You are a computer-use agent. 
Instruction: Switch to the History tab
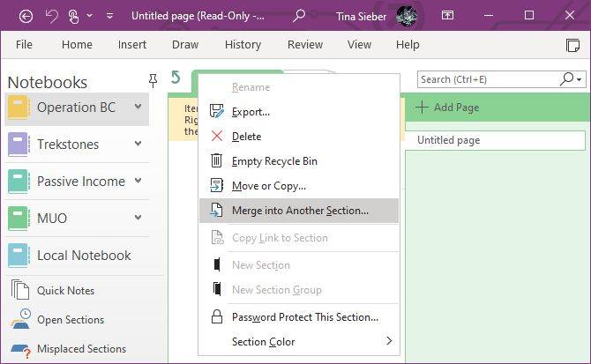pos(243,44)
